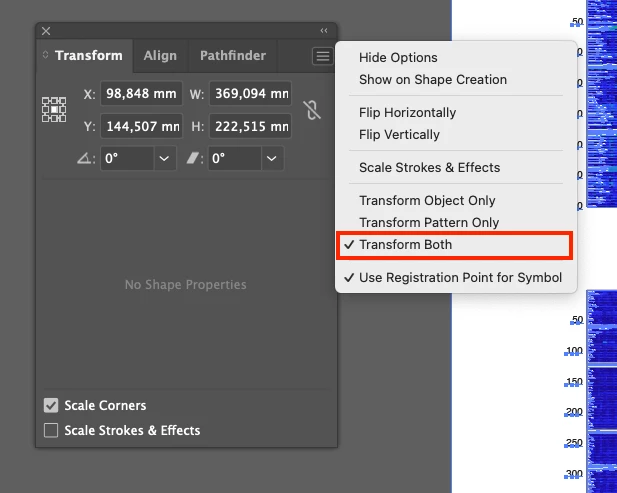
Task: Collapse the panel with double-chevron icon
Action: tap(324, 31)
